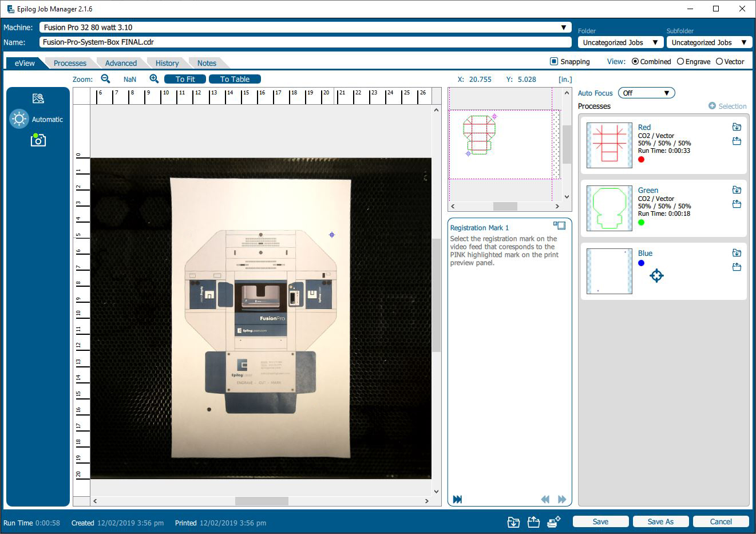
Task: Click the blue color dot of Blue process
Action: coord(642,263)
